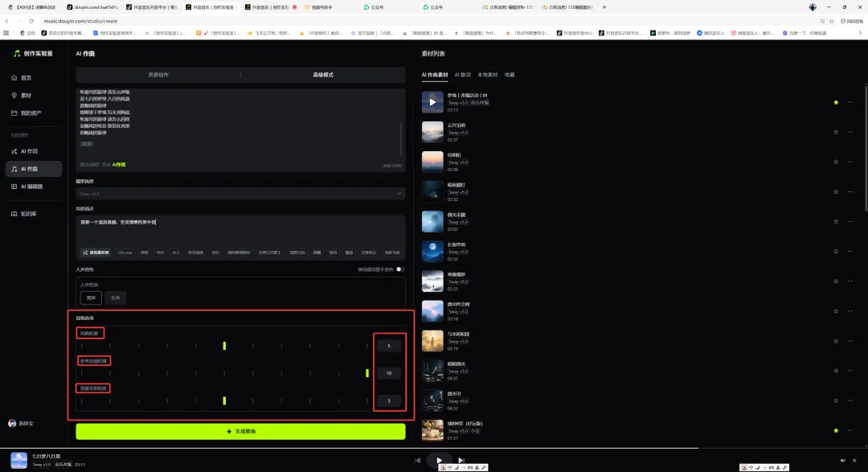Image resolution: width=868 pixels, height=472 pixels.
Task: Click the green 生成歌曲 generate song button
Action: 240,432
